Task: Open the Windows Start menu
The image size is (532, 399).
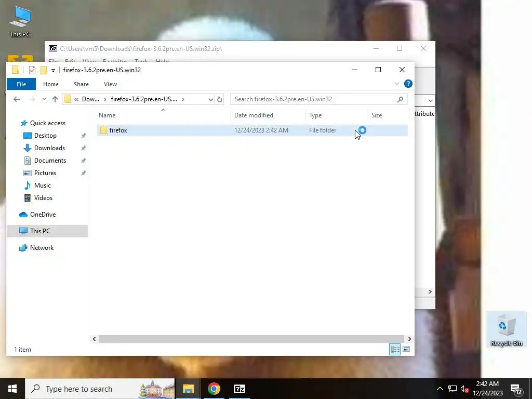Action: pos(12,389)
